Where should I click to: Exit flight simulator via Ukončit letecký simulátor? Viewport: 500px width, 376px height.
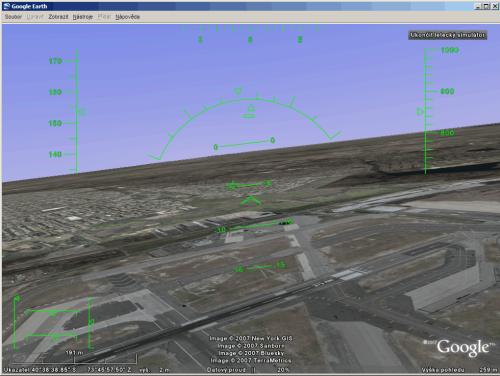(447, 35)
